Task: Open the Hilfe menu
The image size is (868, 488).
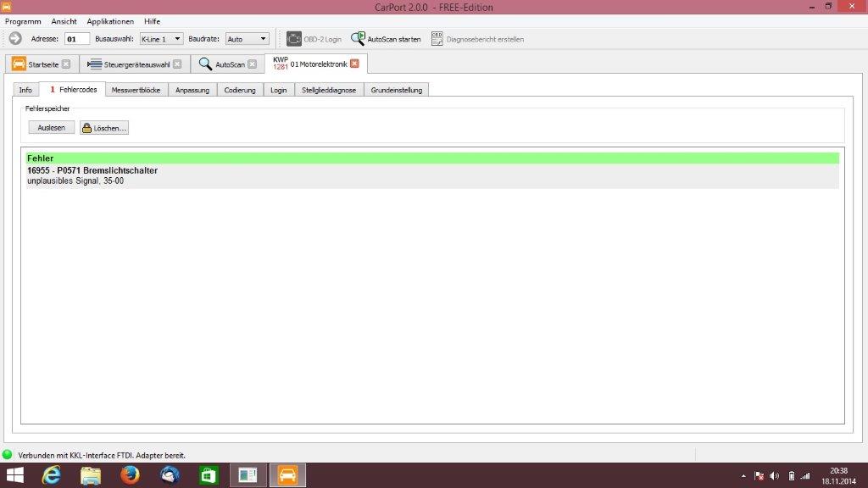Action: 153,21
